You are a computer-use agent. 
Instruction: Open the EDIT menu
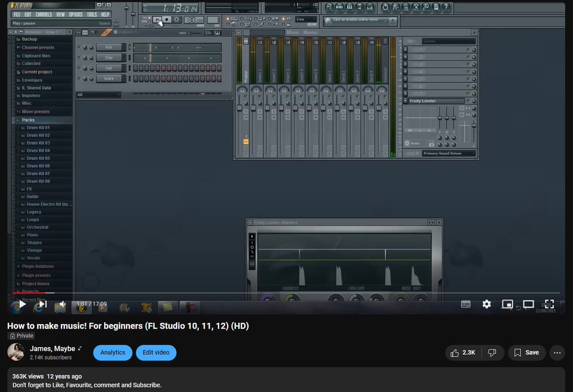(28, 14)
